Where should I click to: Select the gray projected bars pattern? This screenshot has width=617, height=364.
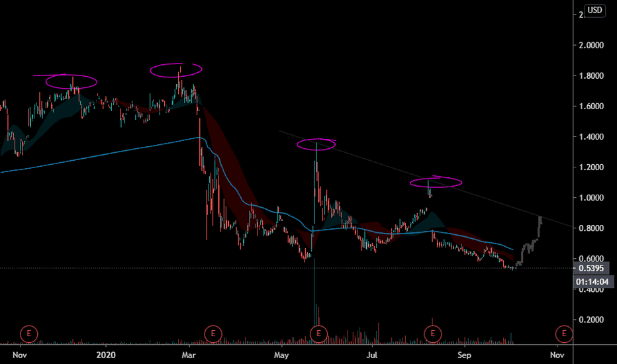point(529,242)
